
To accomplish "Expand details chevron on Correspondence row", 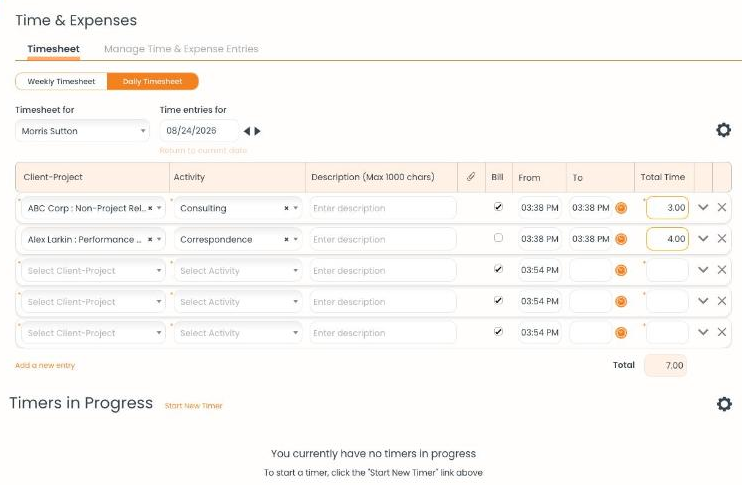I will coord(703,238).
